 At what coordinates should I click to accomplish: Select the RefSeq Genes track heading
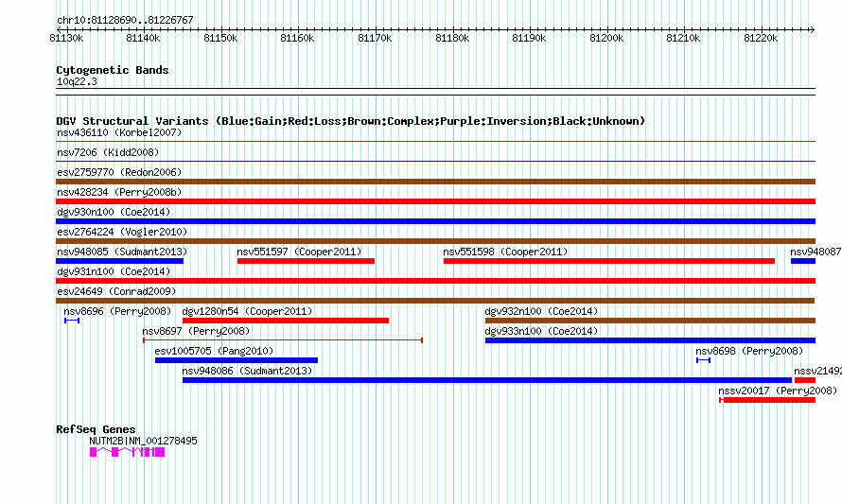pos(96,429)
